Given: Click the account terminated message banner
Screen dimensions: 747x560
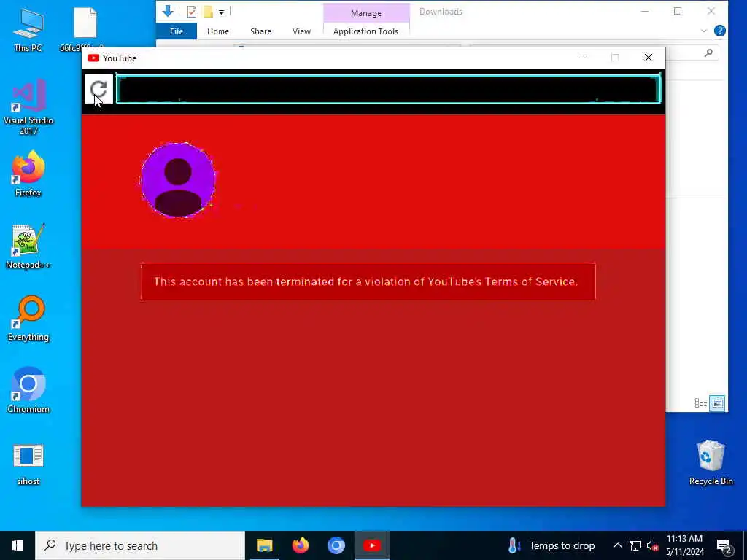Looking at the screenshot, I should click(368, 281).
